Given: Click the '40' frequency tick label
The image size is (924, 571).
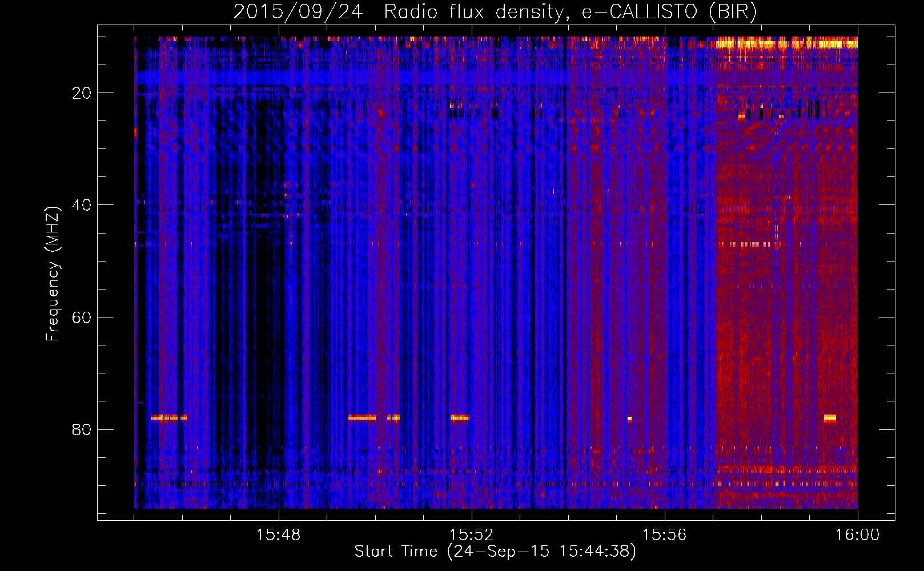Looking at the screenshot, I should click(82, 204).
